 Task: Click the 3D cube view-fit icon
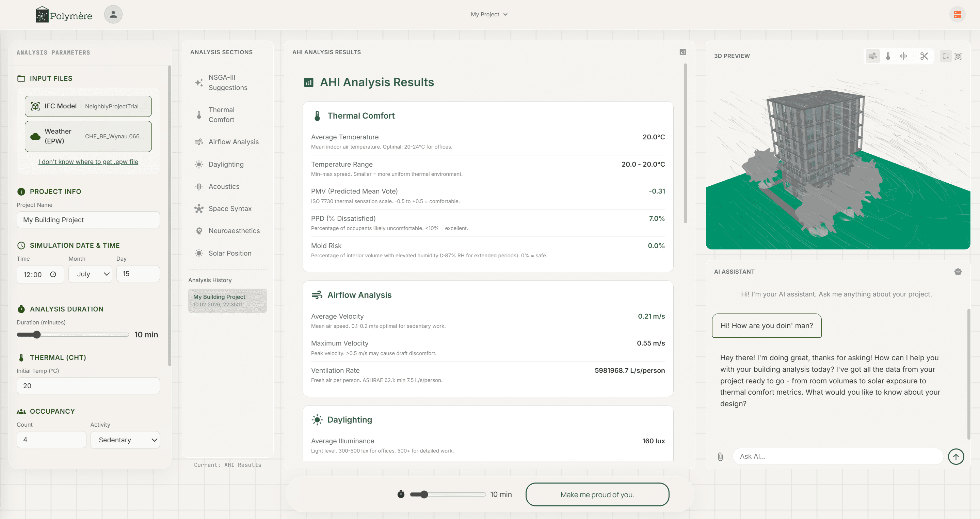[958, 56]
